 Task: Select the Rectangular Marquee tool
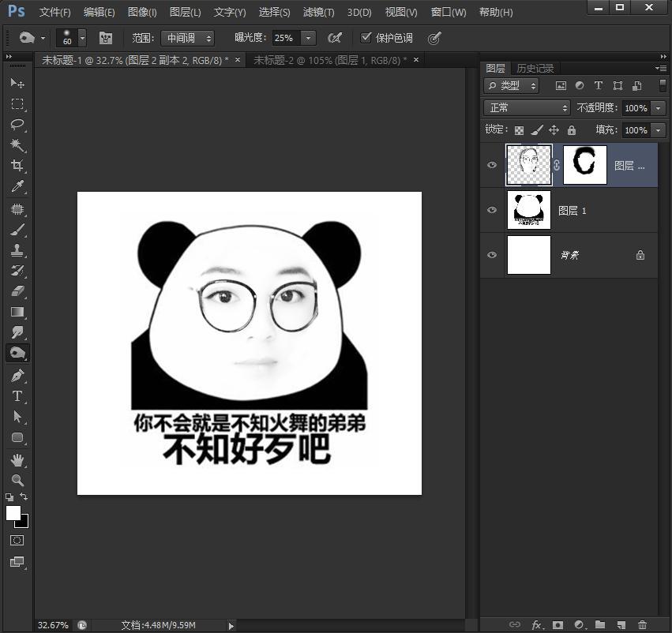tap(17, 103)
